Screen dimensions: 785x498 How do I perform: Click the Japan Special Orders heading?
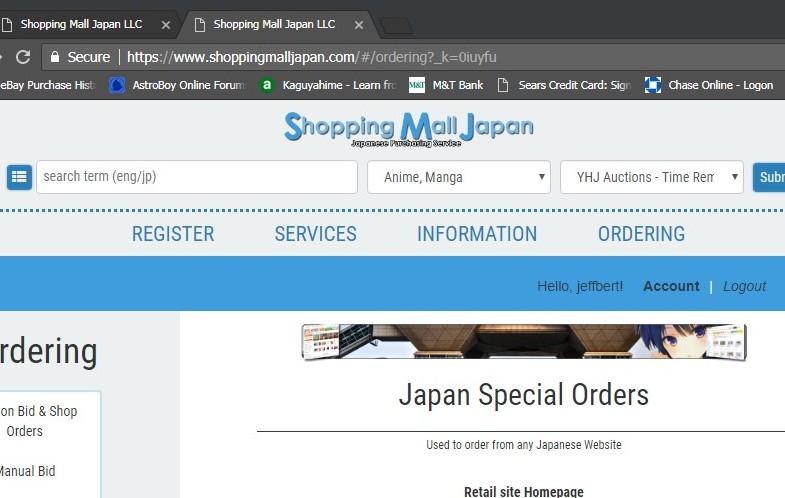click(x=524, y=395)
